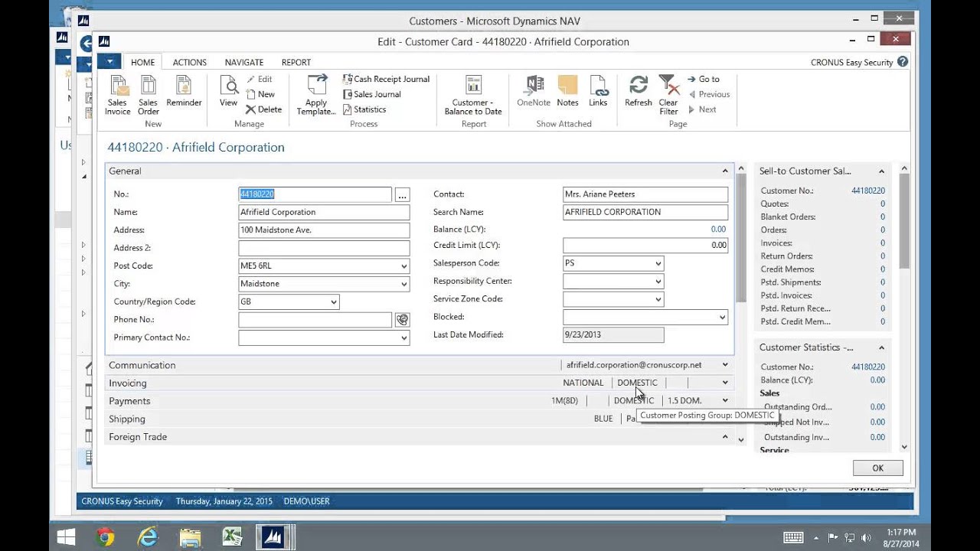Click the FactBox pane vertical scrollbar
The height and width of the screenshot is (551, 980).
coord(904,220)
